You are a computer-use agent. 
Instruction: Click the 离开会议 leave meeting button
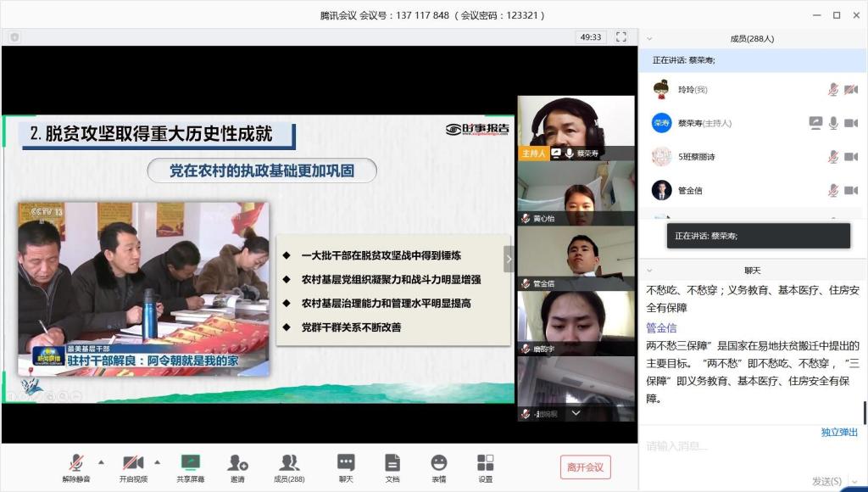[x=585, y=467]
